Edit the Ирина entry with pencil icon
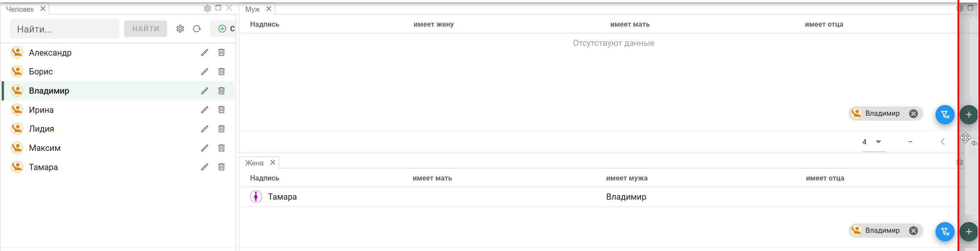980x251 pixels. pos(205,110)
